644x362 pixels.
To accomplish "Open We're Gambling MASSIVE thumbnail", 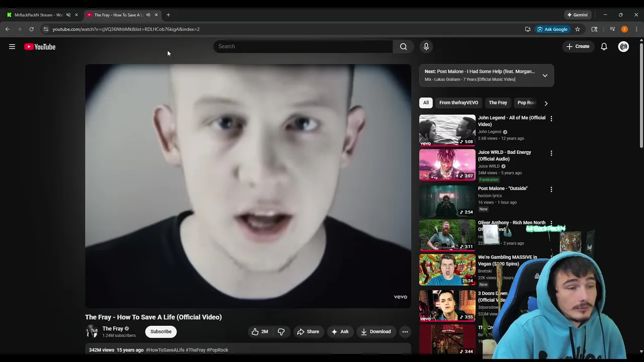I will pos(447,269).
